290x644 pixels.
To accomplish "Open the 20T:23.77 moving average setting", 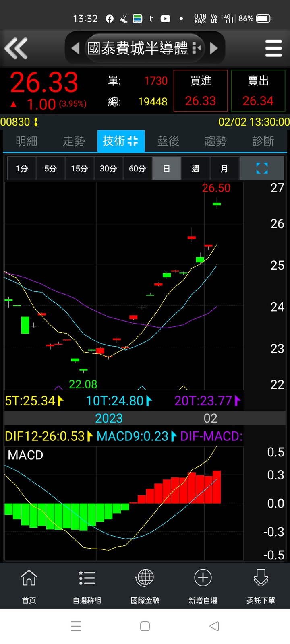I will [x=207, y=401].
